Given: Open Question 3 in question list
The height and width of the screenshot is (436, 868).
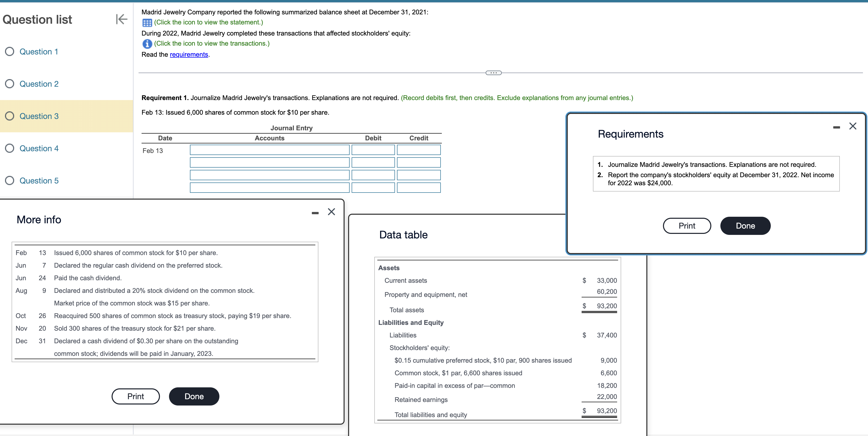Looking at the screenshot, I should coord(39,116).
